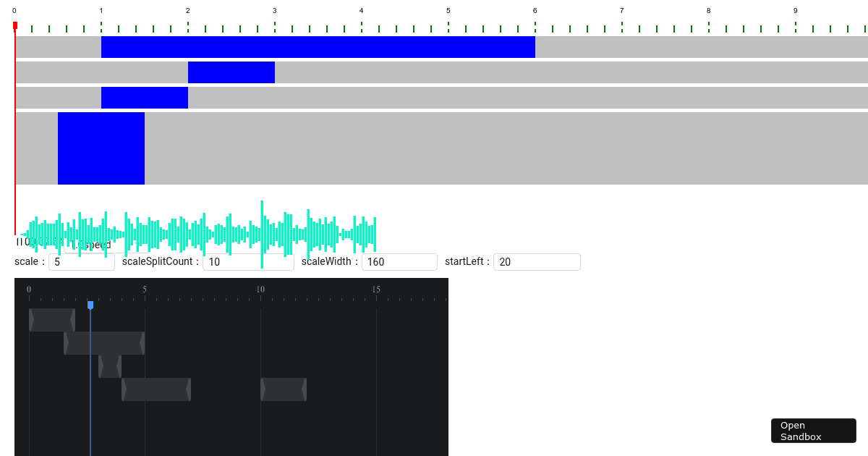Click the pause icon next to the time display
This screenshot has width=868, height=456.
(20, 242)
